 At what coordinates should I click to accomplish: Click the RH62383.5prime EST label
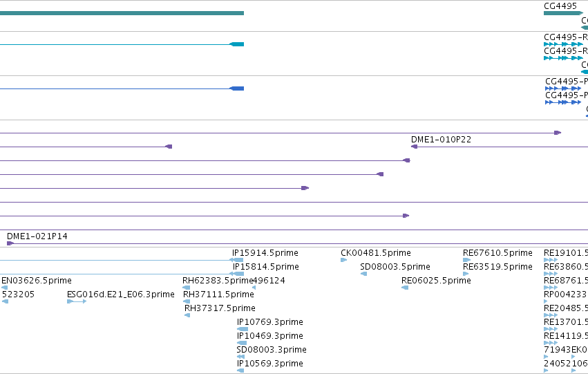click(x=218, y=281)
